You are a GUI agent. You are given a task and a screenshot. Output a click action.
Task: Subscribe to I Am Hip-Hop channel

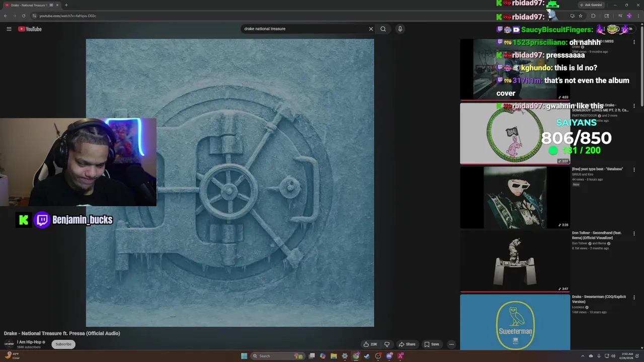tap(63, 344)
